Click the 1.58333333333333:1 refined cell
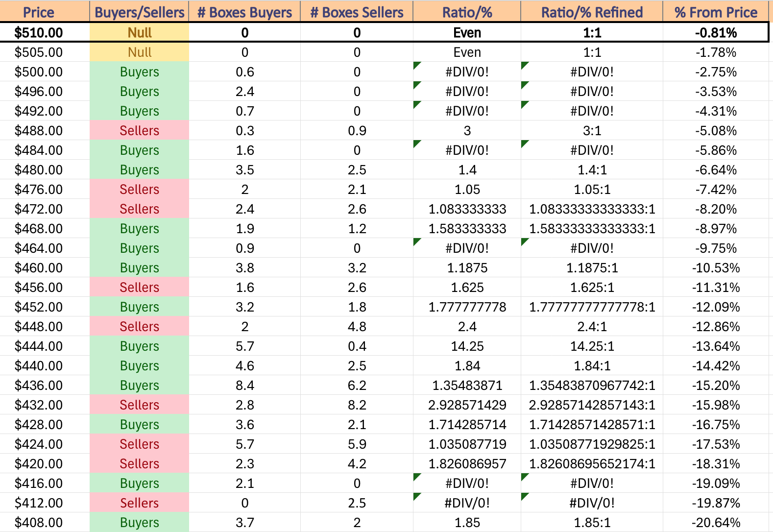Image resolution: width=773 pixels, height=532 pixels. pos(592,228)
